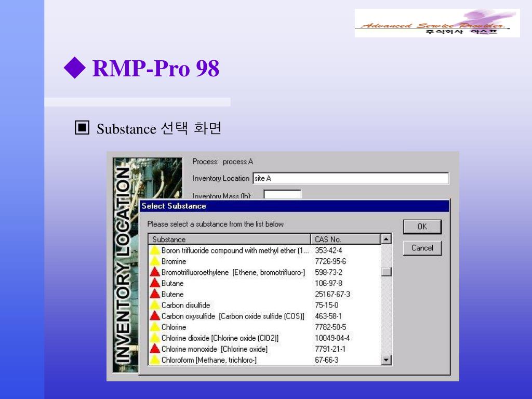Click CAS number 7782-50-5
The height and width of the screenshot is (399, 532).
pyautogui.click(x=330, y=327)
